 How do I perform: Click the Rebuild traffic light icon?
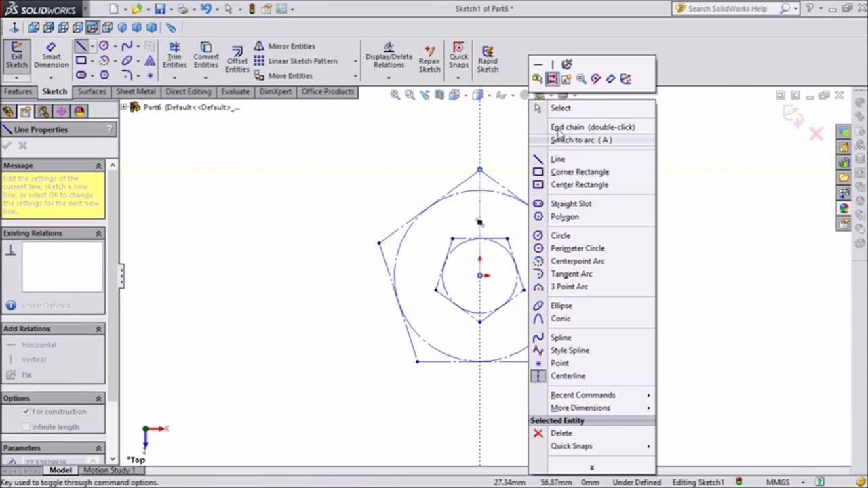(x=252, y=9)
